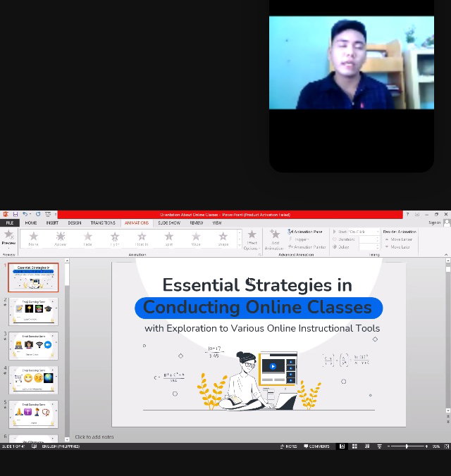Switch to the DESIGN tab
Screen dimensions: 451x476
click(75, 223)
